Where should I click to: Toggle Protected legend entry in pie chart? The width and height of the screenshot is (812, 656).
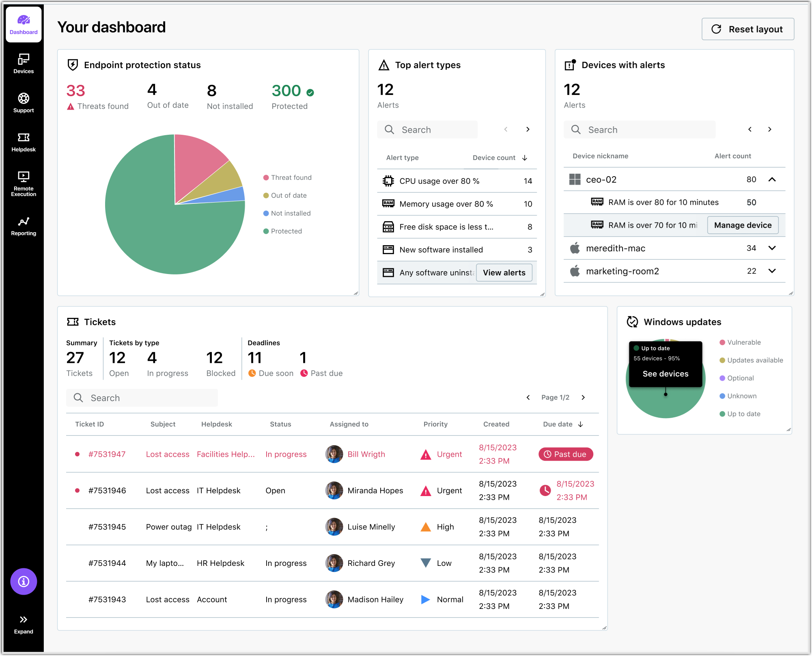283,231
